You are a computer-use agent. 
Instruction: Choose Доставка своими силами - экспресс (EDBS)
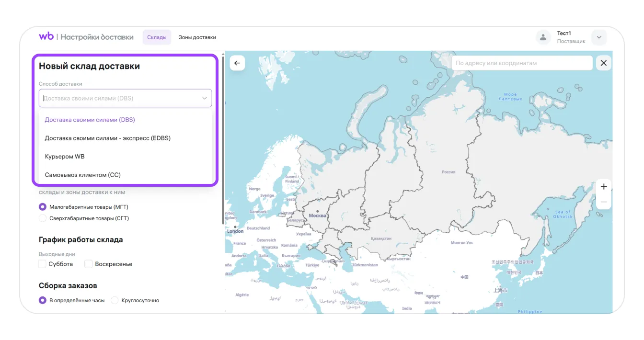108,138
